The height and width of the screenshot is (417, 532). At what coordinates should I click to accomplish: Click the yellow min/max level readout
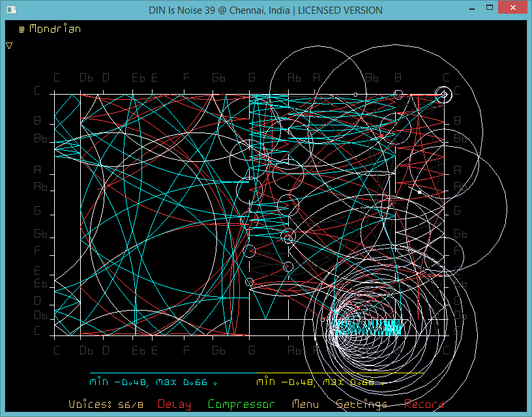coord(316,382)
